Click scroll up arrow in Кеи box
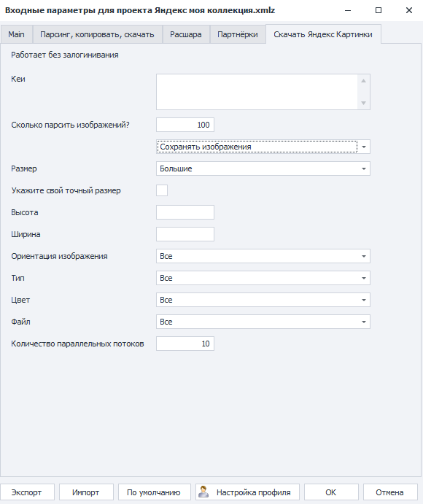This screenshot has height=504, width=423. coord(363,81)
